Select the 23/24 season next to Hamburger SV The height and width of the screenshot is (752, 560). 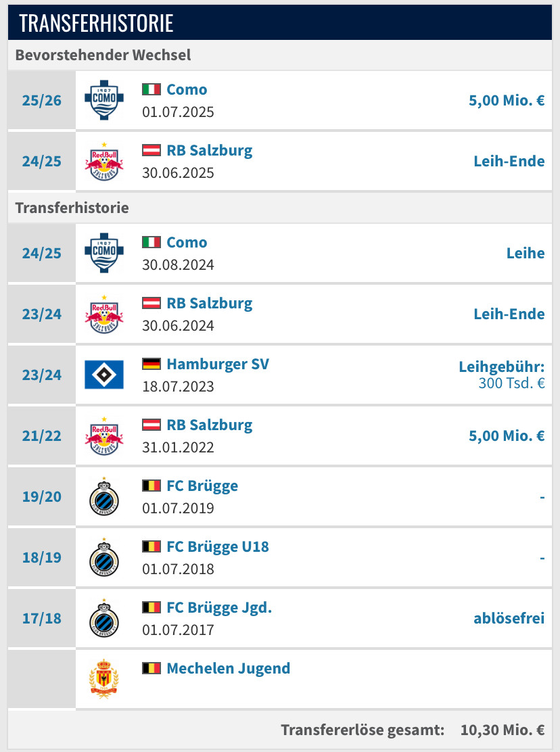click(41, 375)
